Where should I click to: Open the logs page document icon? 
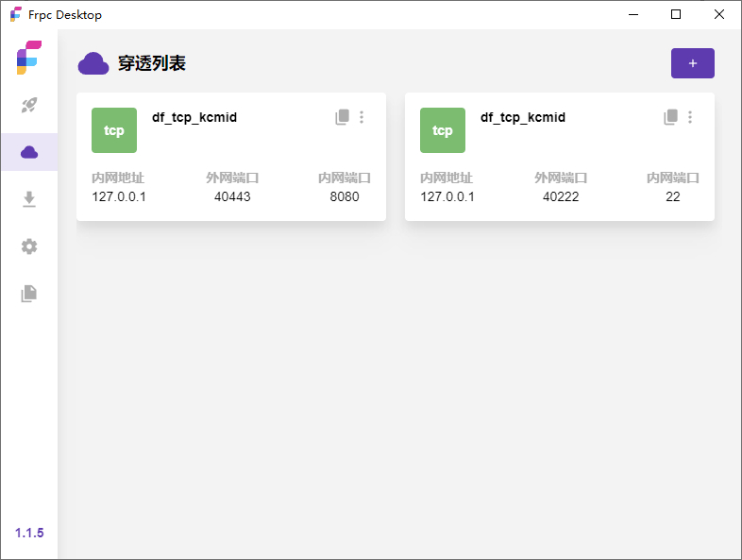(x=29, y=294)
